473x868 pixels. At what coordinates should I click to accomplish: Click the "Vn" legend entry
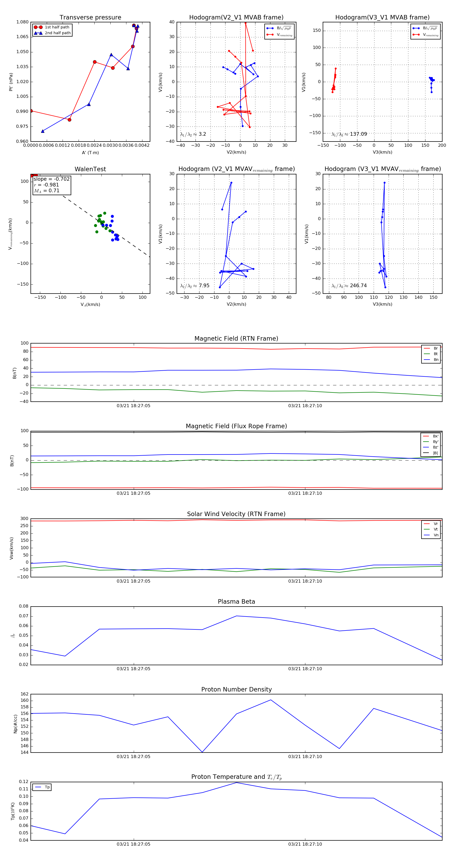(x=431, y=535)
